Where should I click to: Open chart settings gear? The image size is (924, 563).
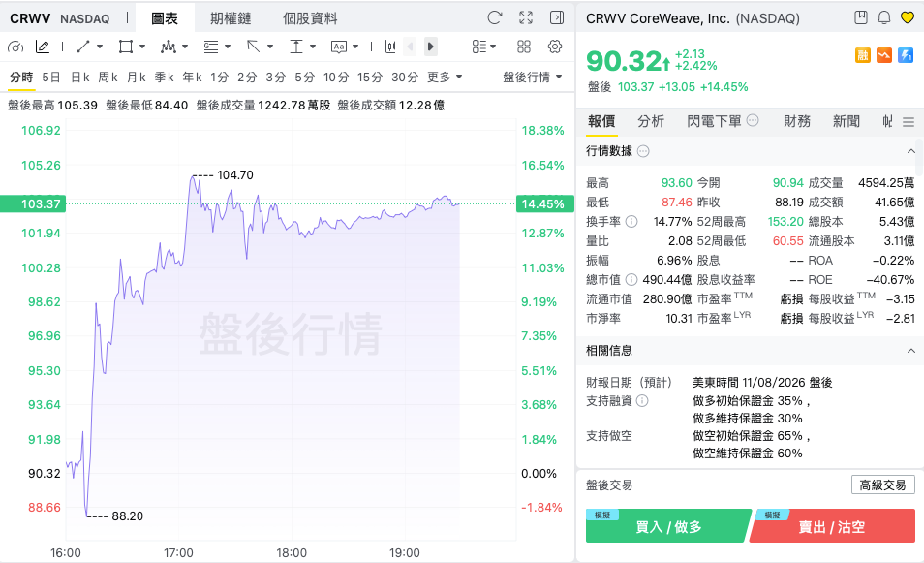[555, 47]
